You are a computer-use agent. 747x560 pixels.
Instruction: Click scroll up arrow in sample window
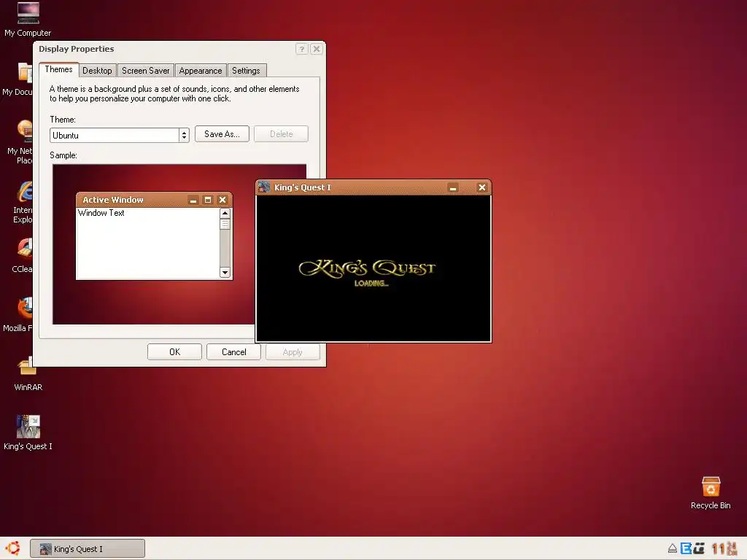pos(225,213)
